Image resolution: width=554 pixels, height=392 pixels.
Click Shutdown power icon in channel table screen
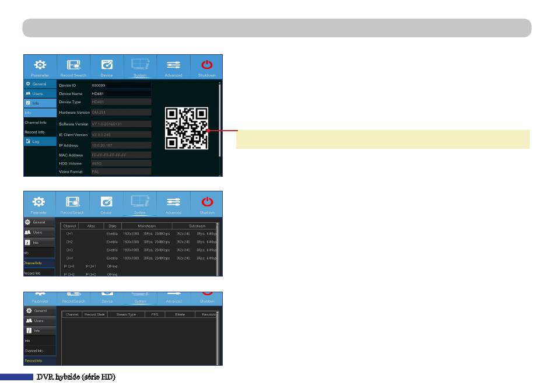207,202
